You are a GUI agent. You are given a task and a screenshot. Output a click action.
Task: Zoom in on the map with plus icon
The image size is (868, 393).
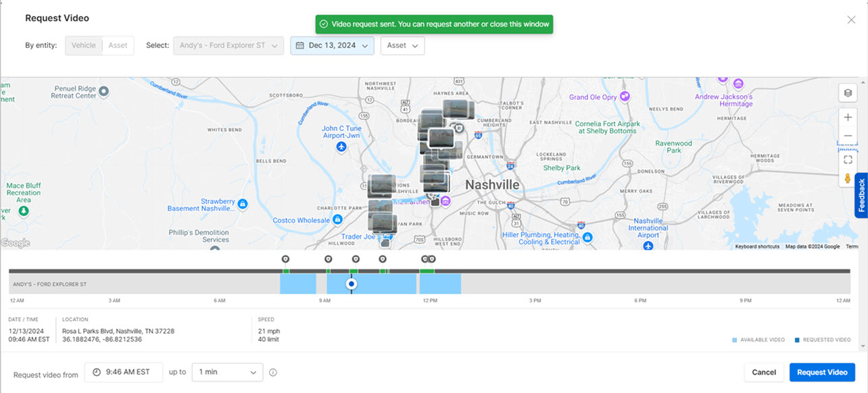(x=848, y=117)
